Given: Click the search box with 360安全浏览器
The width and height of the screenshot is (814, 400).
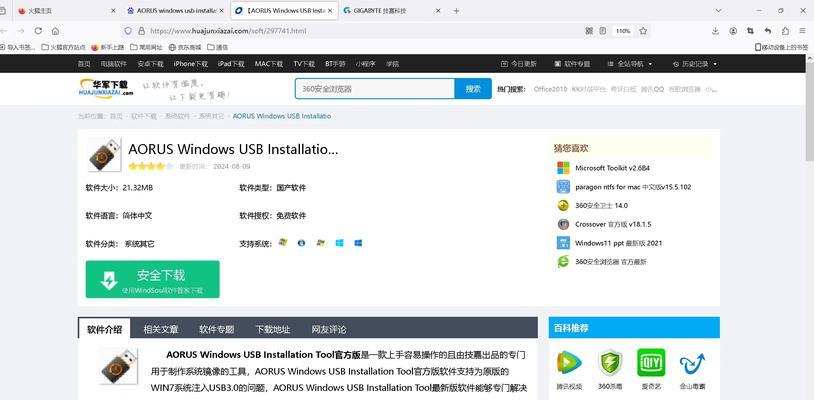Looking at the screenshot, I should point(375,89).
